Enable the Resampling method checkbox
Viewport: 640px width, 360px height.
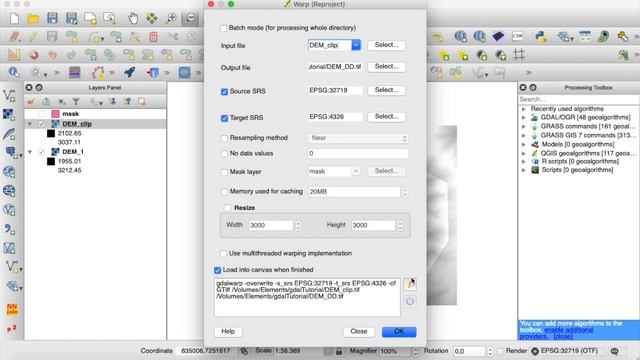(x=224, y=138)
